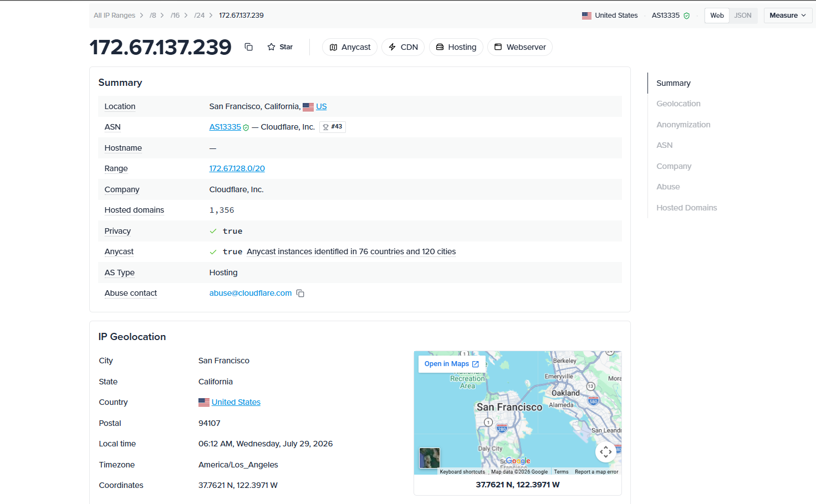Click the IP Geolocation heading
Viewport: 816px width, 504px height.
(132, 337)
